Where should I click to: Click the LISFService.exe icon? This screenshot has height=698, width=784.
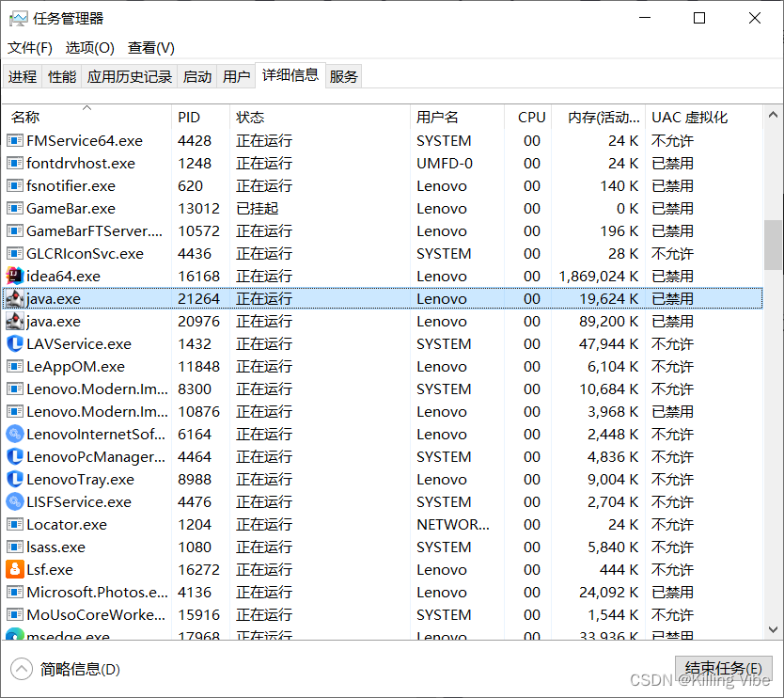coord(14,501)
